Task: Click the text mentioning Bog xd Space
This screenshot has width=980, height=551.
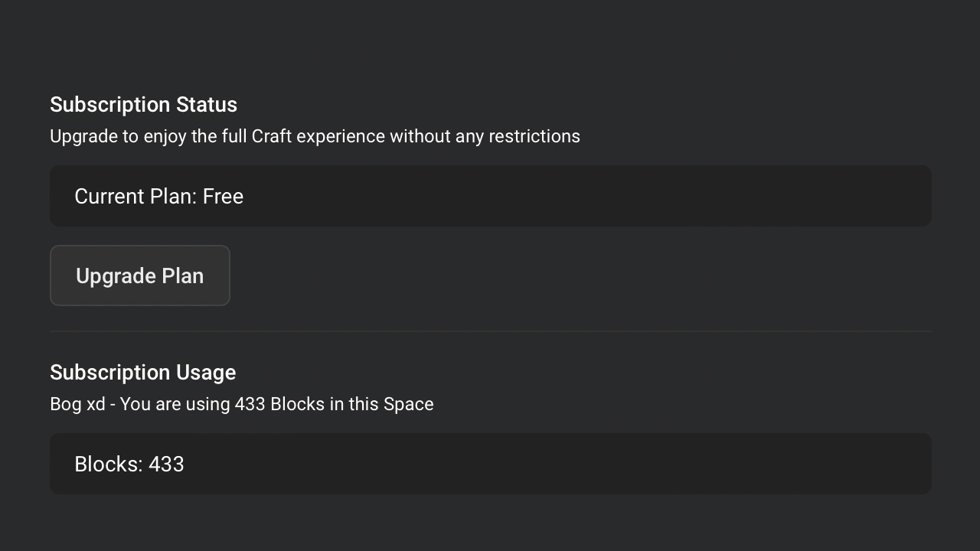Action: coord(241,403)
